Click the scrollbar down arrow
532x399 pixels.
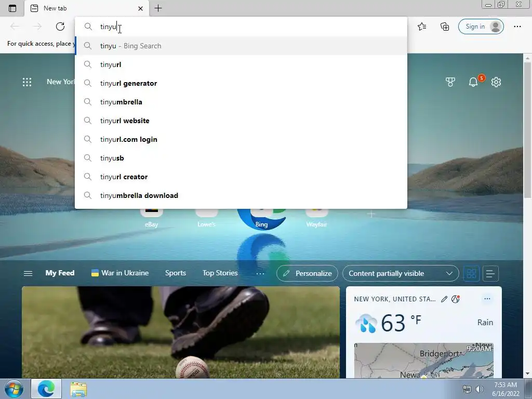tap(527, 374)
